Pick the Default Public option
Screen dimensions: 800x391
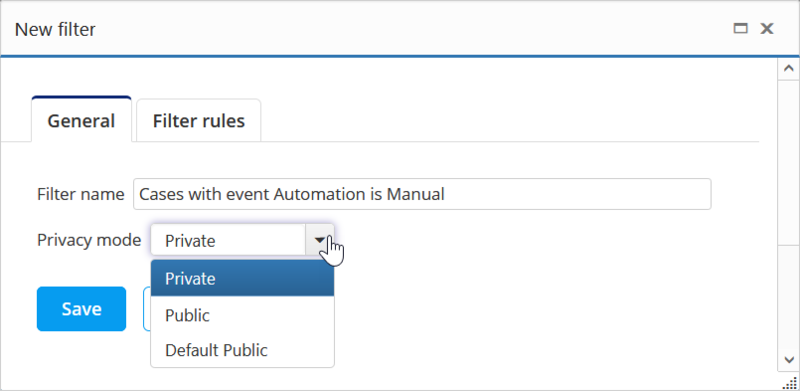point(242,350)
